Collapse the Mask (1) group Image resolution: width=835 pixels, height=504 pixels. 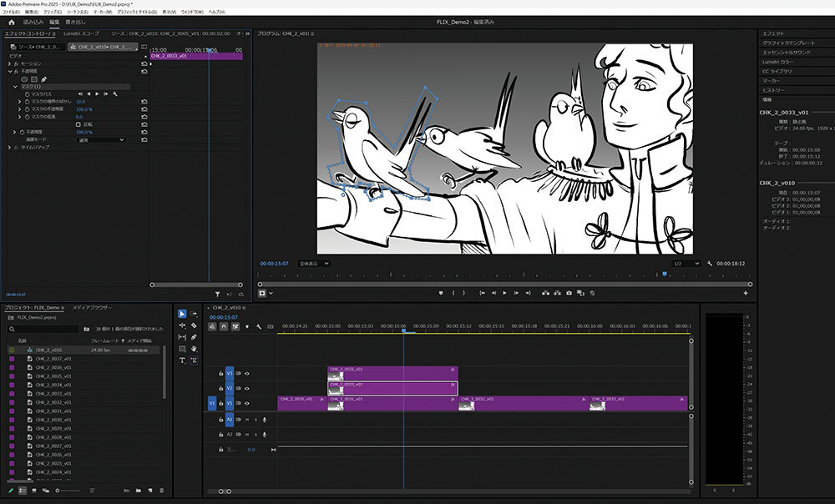pyautogui.click(x=15, y=86)
